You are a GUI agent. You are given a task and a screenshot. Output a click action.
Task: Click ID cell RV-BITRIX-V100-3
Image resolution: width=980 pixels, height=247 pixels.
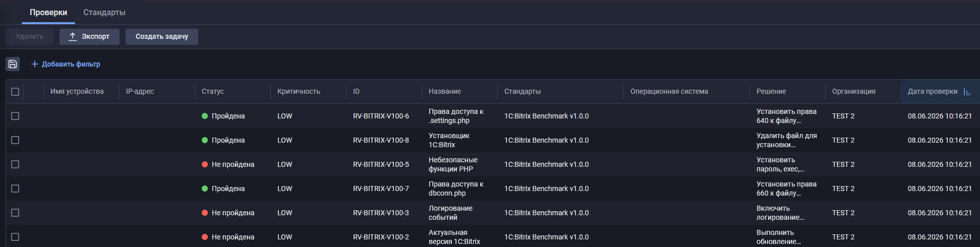(x=381, y=213)
